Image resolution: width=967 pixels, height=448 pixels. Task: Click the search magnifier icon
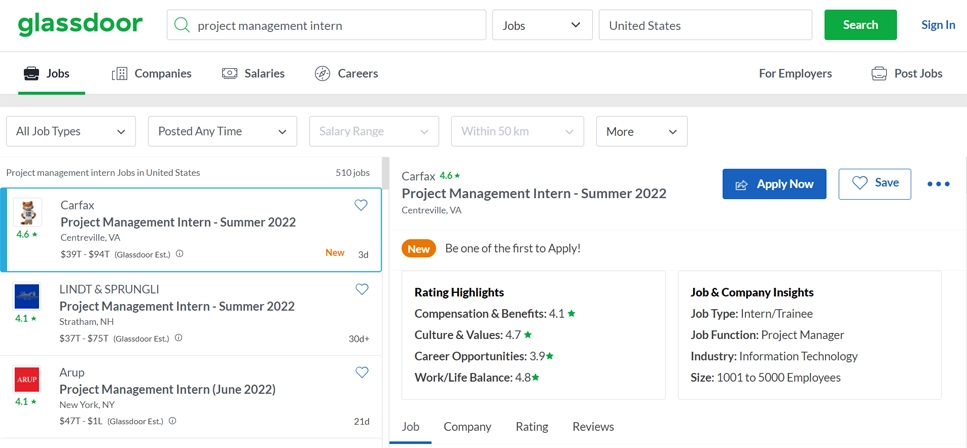point(182,25)
